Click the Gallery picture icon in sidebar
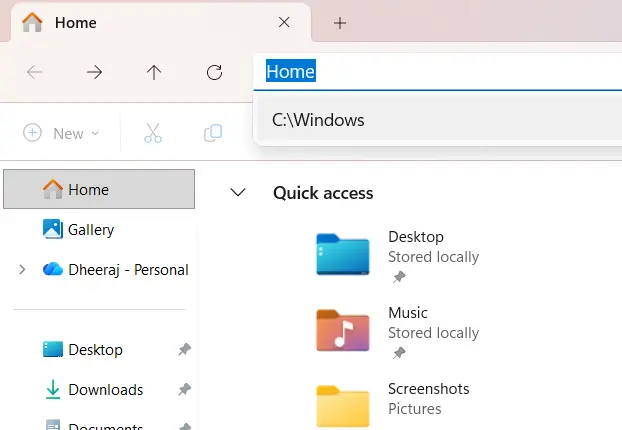This screenshot has height=430, width=622. (53, 229)
